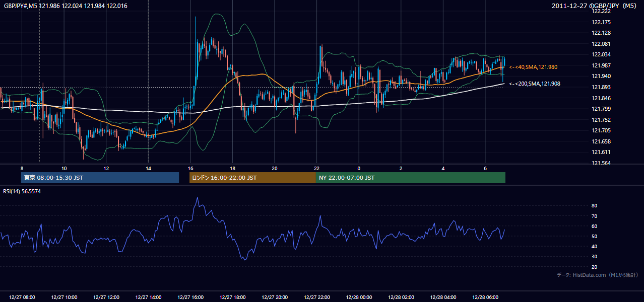The width and height of the screenshot is (644, 302).
Task: Click RSI scale value 30
Action: click(594, 257)
